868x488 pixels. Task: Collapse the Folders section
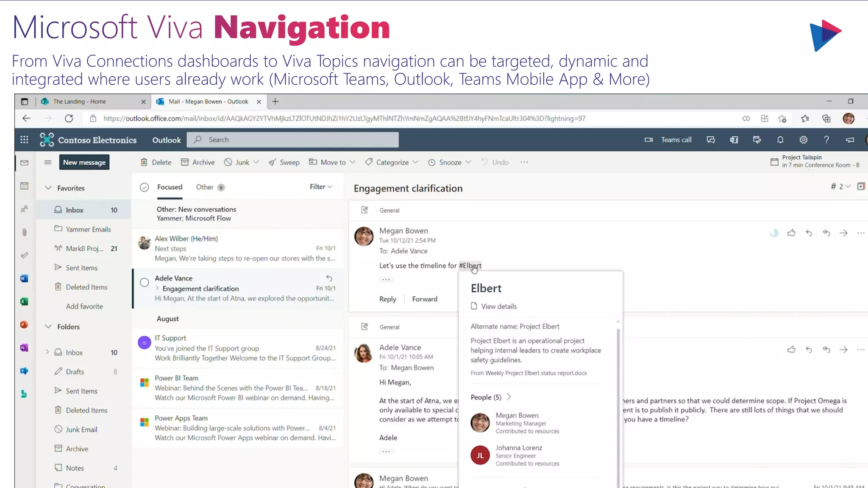48,326
